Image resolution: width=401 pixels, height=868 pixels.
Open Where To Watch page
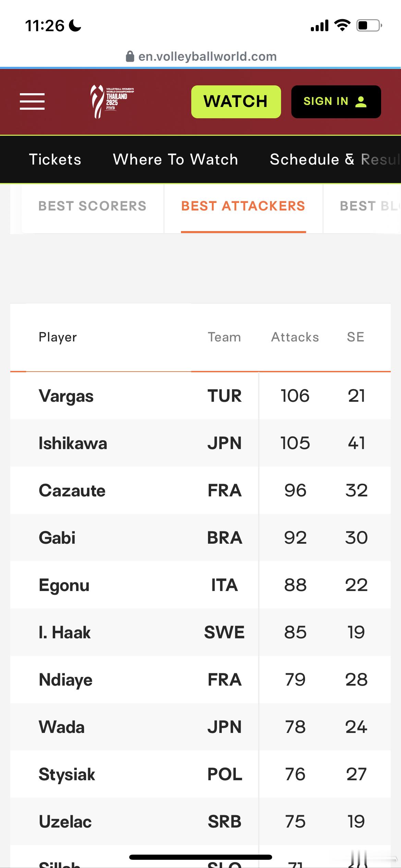(x=175, y=159)
